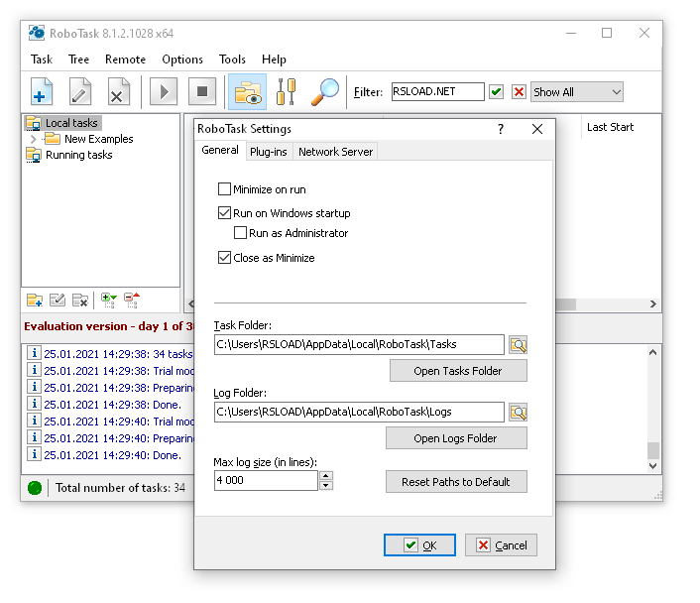
Task: Click the Open Logs Folder button
Action: pos(456,438)
